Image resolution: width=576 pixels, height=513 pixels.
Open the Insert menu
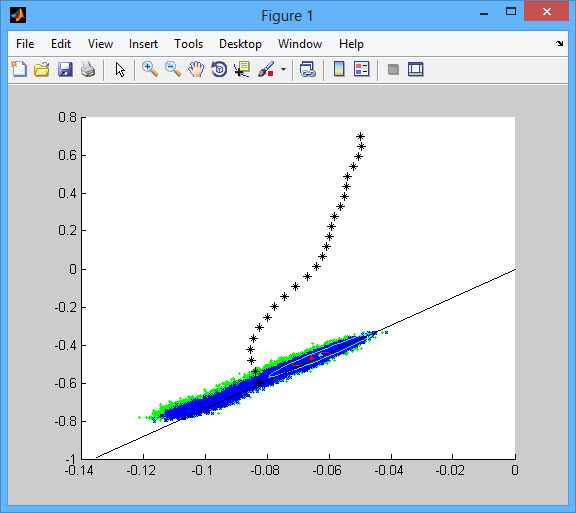point(143,44)
